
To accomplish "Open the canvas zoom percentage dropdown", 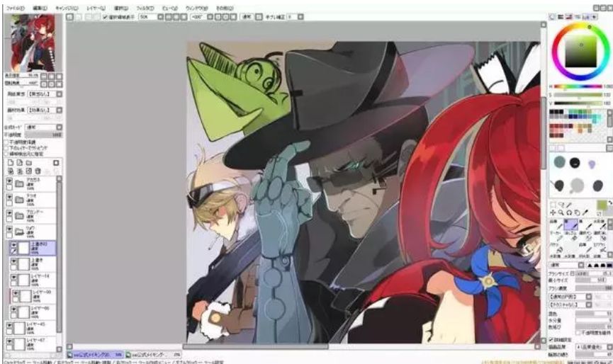I will 160,17.
